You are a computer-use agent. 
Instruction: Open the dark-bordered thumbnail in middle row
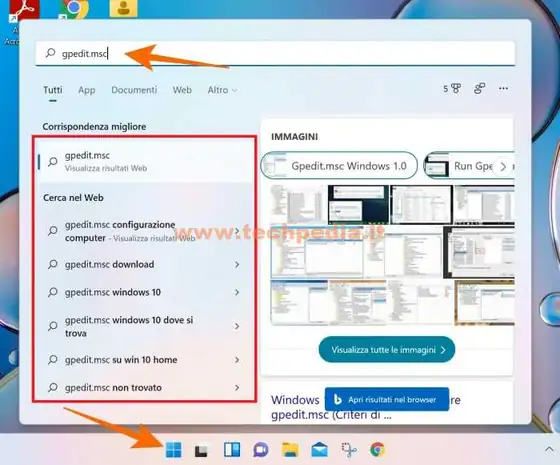click(479, 251)
